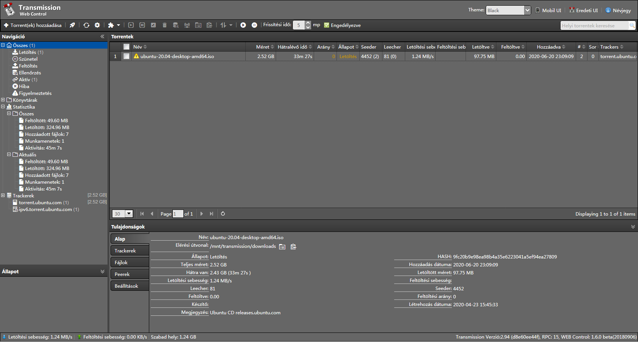638x364 pixels.
Task: Go to first page icon
Action: pyautogui.click(x=142, y=214)
